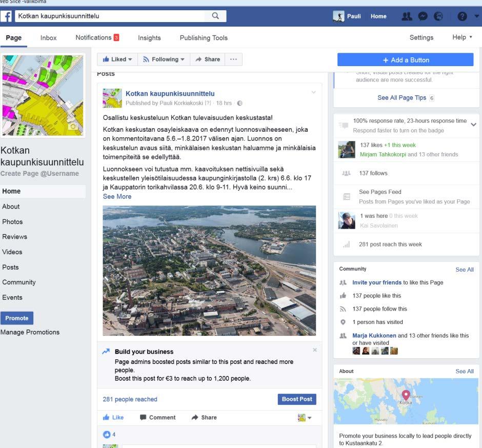482x448 pixels.
Task: Open Messenger icon in top bar
Action: click(x=423, y=16)
